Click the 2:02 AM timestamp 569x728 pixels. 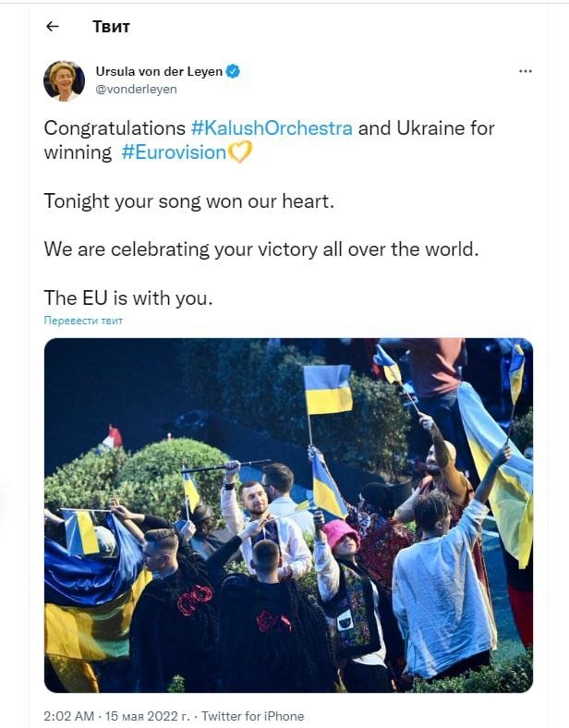coord(68,716)
